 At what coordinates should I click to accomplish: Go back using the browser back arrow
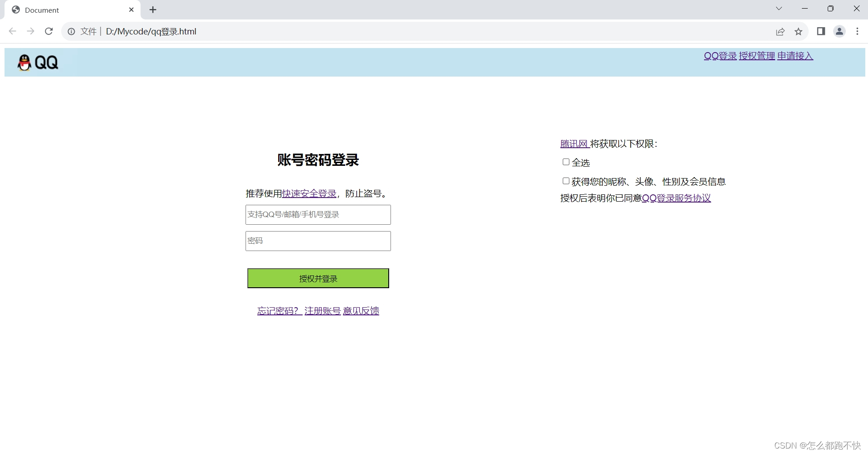click(x=13, y=31)
